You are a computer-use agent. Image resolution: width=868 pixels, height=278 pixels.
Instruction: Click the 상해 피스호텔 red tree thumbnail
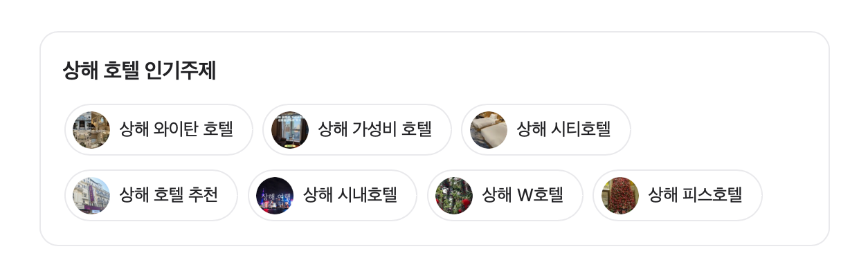pos(620,196)
